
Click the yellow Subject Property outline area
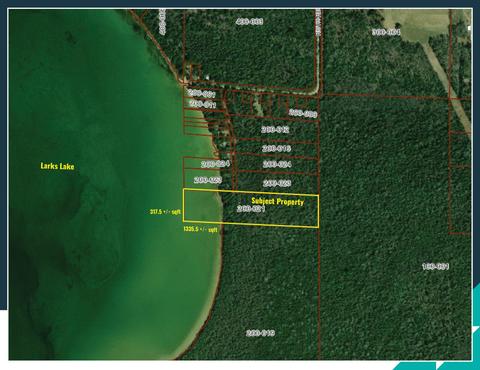tap(251, 208)
